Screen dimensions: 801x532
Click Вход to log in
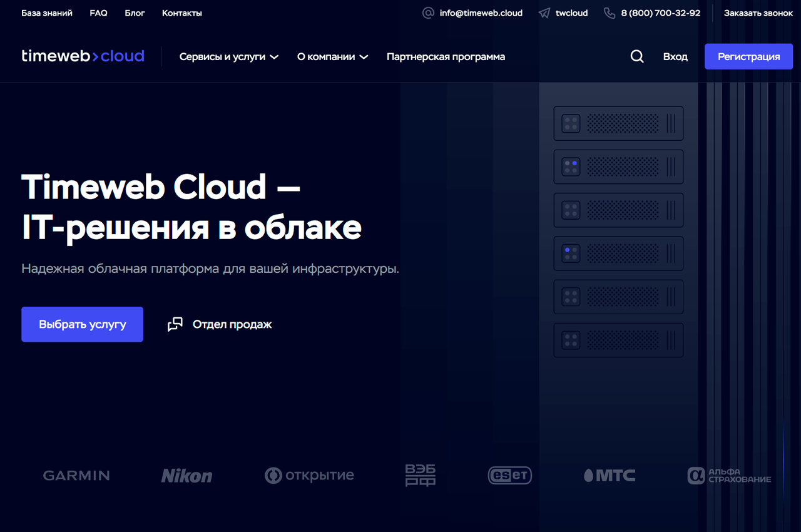coord(675,57)
